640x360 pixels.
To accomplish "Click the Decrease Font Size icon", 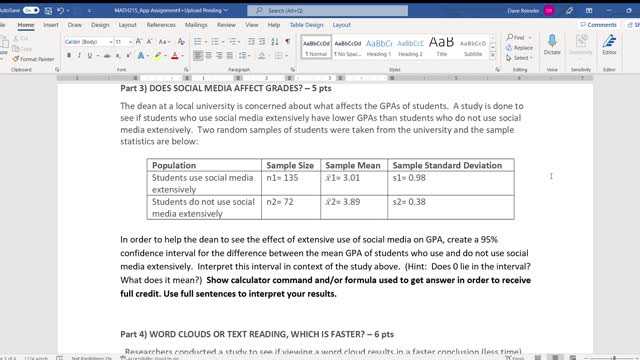I will coord(149,41).
